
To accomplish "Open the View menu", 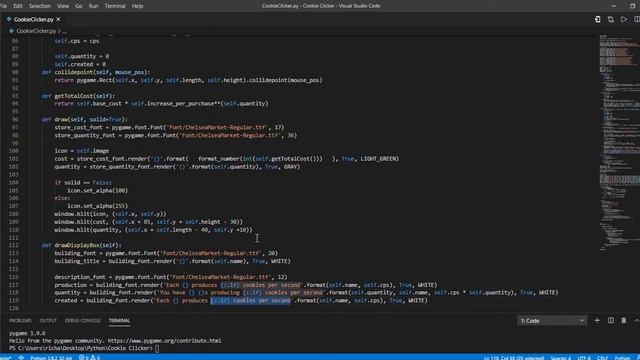I will [63, 6].
